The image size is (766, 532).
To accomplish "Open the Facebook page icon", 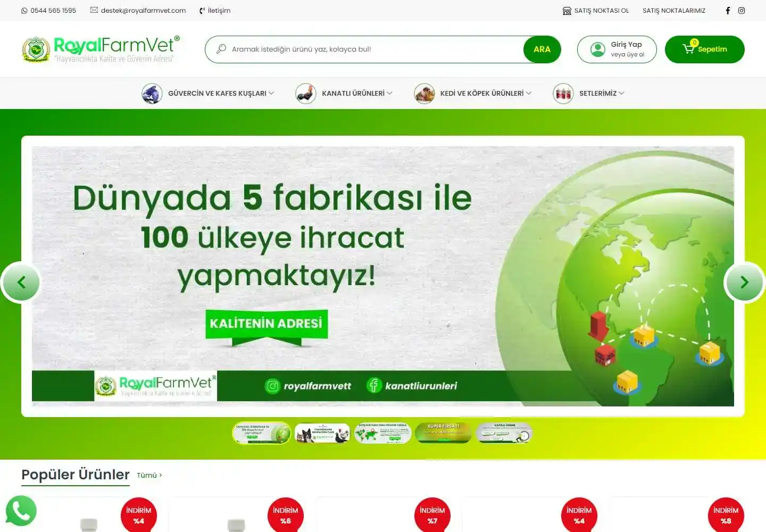I will 728,11.
